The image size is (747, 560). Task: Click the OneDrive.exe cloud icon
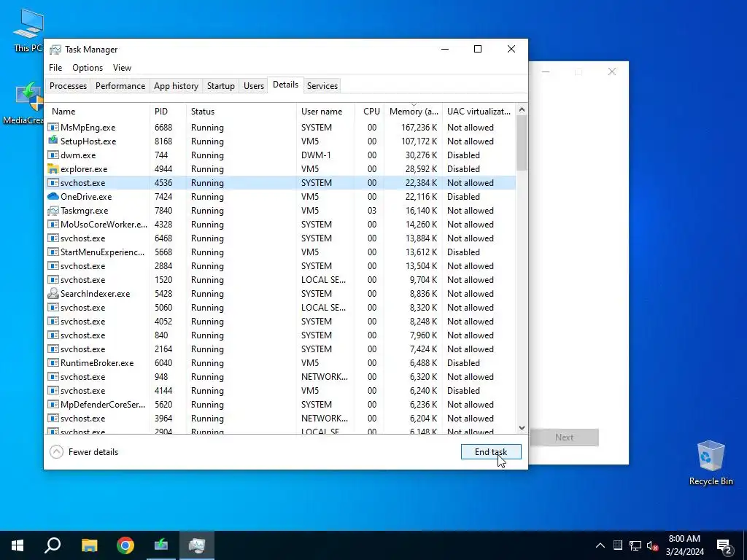[x=53, y=197]
